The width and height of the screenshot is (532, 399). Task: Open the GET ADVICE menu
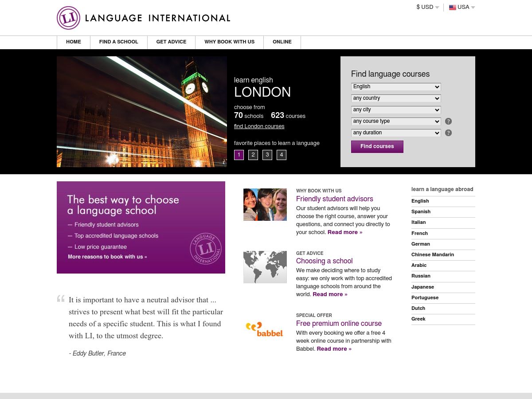[x=171, y=42]
